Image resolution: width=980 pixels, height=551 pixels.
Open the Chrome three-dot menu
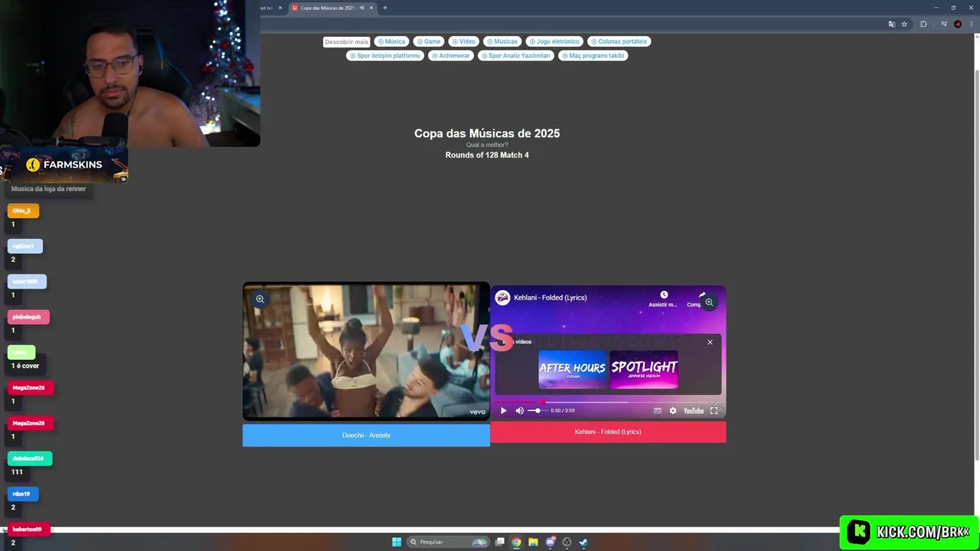(x=971, y=24)
